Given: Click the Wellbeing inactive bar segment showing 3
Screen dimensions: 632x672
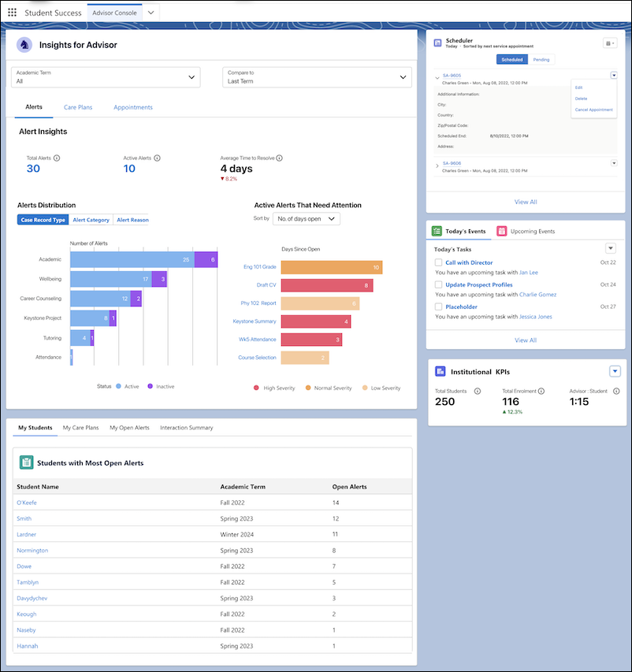Looking at the screenshot, I should pyautogui.click(x=159, y=279).
